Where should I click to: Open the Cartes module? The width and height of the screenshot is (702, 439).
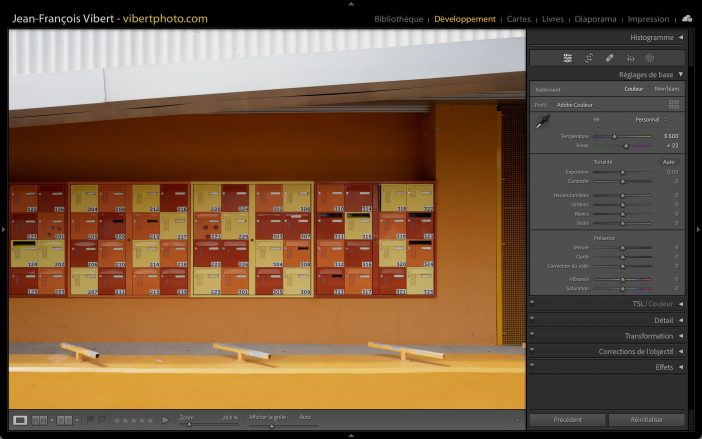[x=519, y=19]
